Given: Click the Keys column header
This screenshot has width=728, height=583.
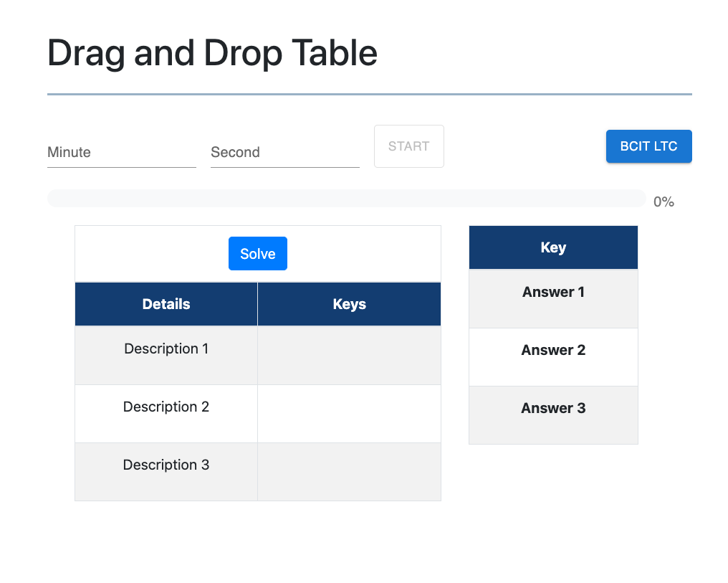Looking at the screenshot, I should pos(349,303).
